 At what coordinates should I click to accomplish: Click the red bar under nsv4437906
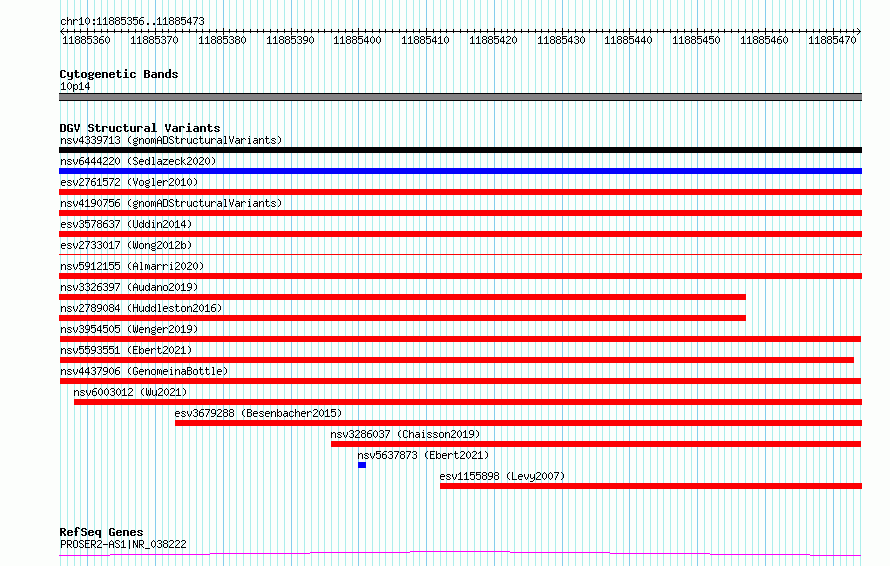tap(460, 381)
